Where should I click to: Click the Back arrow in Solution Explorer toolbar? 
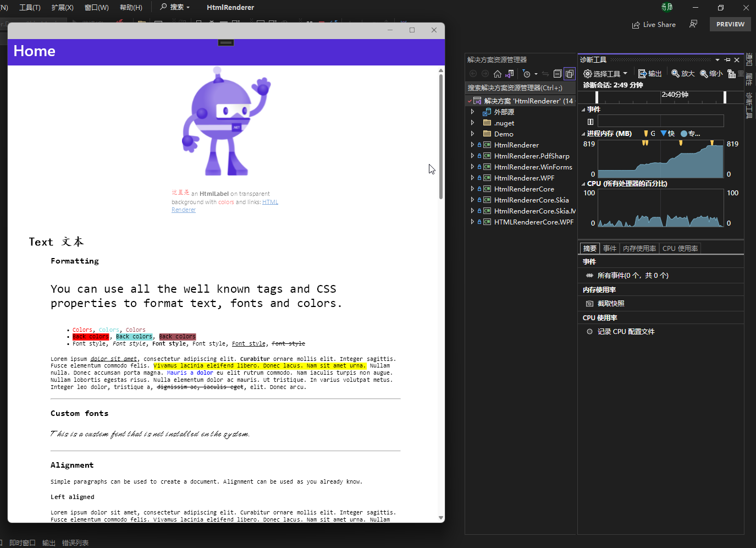[x=473, y=74]
